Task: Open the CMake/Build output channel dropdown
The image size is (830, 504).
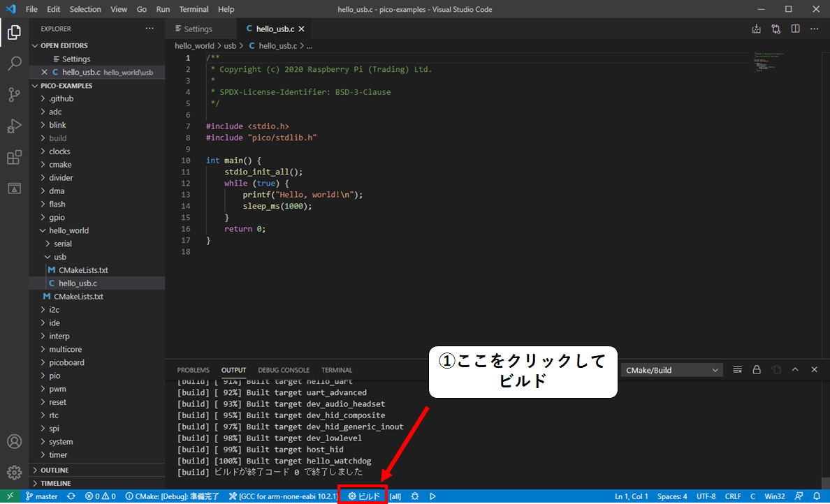Action: (x=670, y=369)
